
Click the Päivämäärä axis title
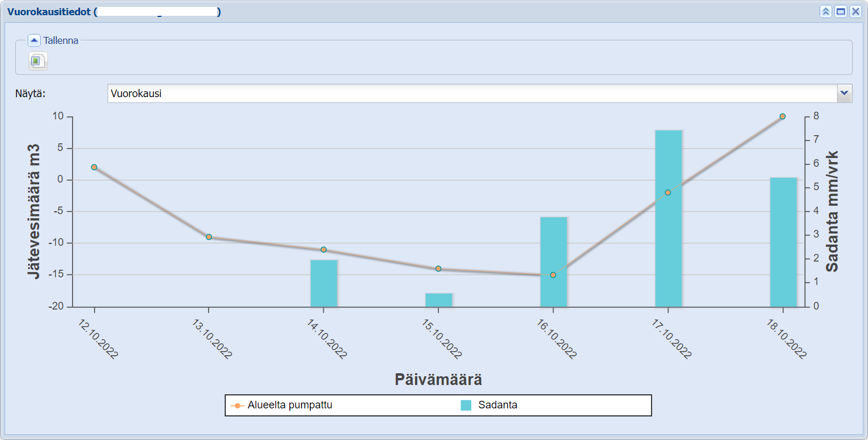(x=438, y=379)
